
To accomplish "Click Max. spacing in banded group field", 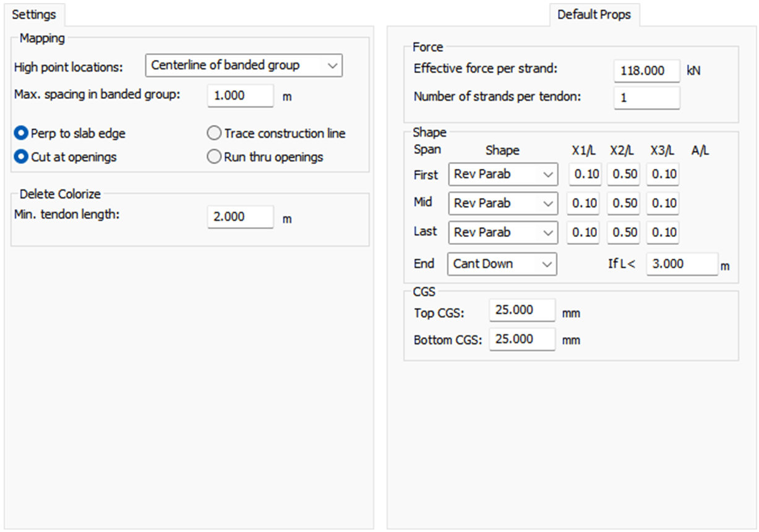I will (x=240, y=96).
